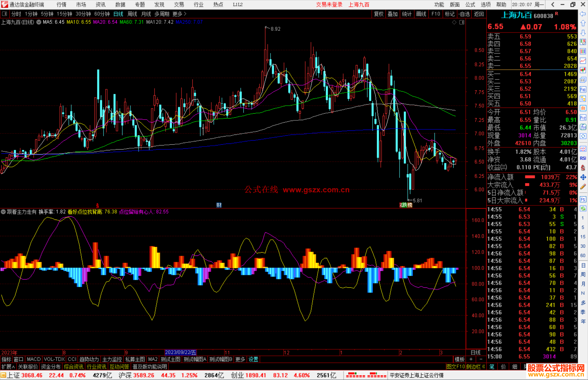588x380 pixels.
Task: Click the RSI indicator sidebar icon
Action: click(583, 158)
